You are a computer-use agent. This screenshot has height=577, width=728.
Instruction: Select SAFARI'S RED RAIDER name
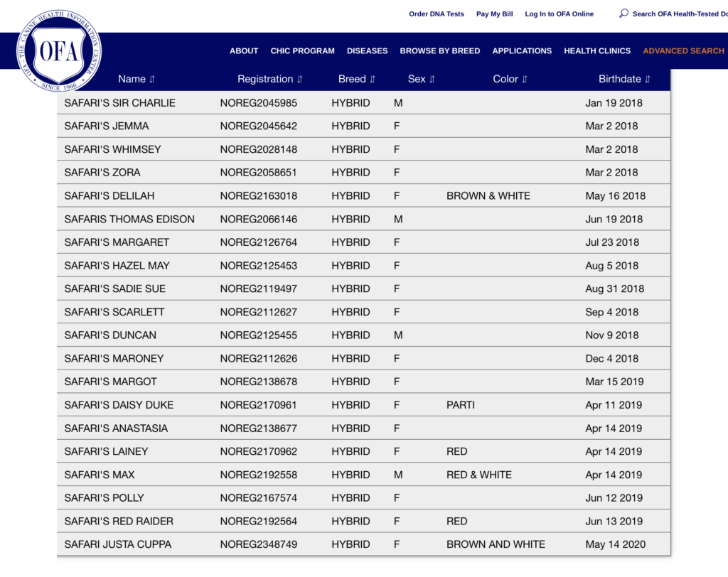coord(119,522)
